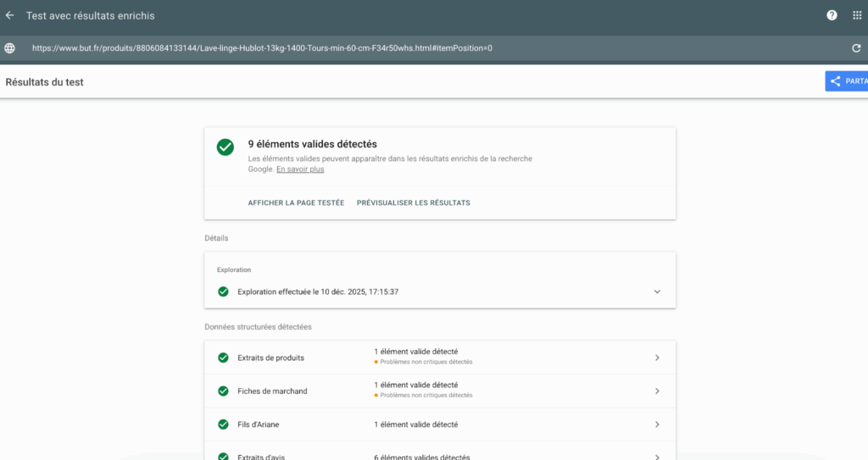Image resolution: width=868 pixels, height=460 pixels.
Task: Click green checkmark beside Extraits de produits
Action: pos(223,357)
